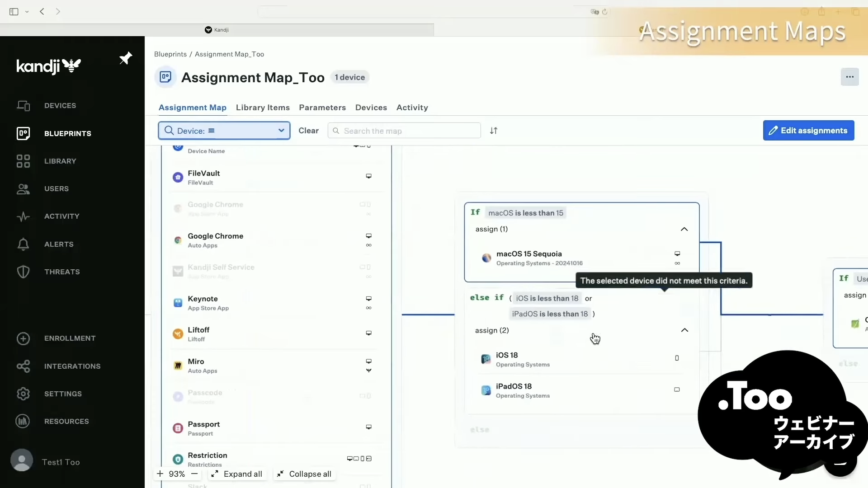The image size is (868, 488).
Task: Open Integrations in the sidebar
Action: coord(72,366)
